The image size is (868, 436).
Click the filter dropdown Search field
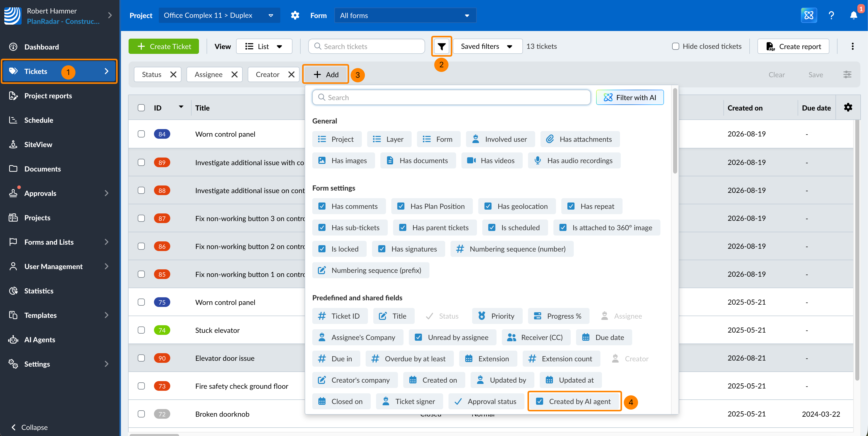point(451,97)
